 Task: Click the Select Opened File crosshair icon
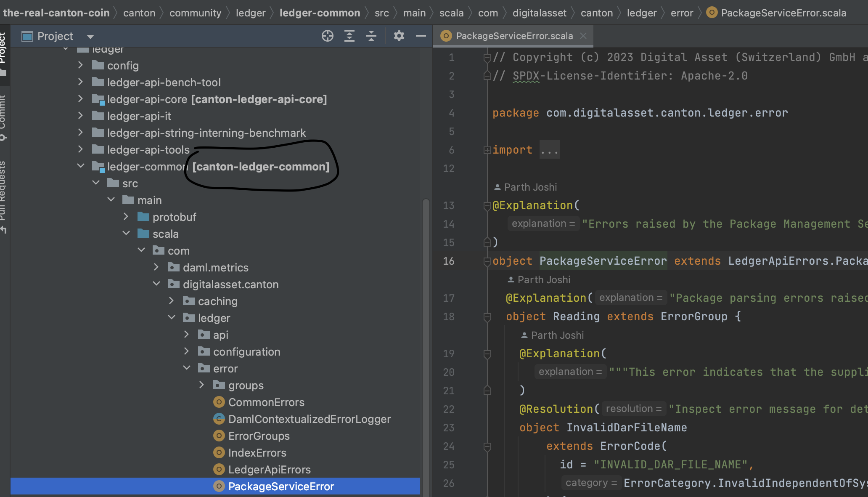[x=328, y=36]
